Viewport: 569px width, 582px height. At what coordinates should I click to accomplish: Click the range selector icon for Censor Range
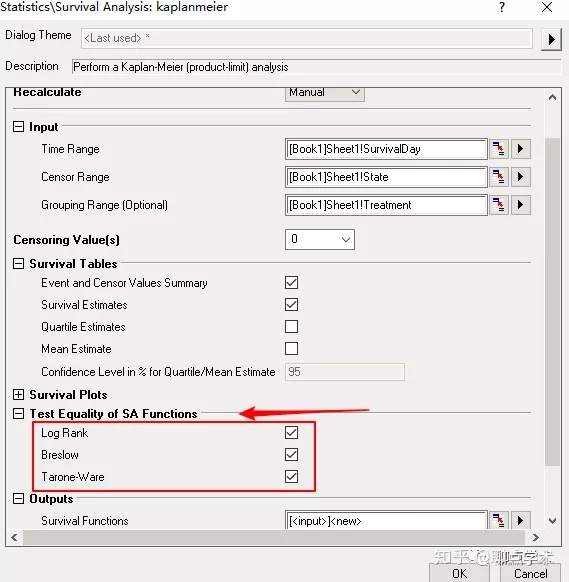click(498, 177)
